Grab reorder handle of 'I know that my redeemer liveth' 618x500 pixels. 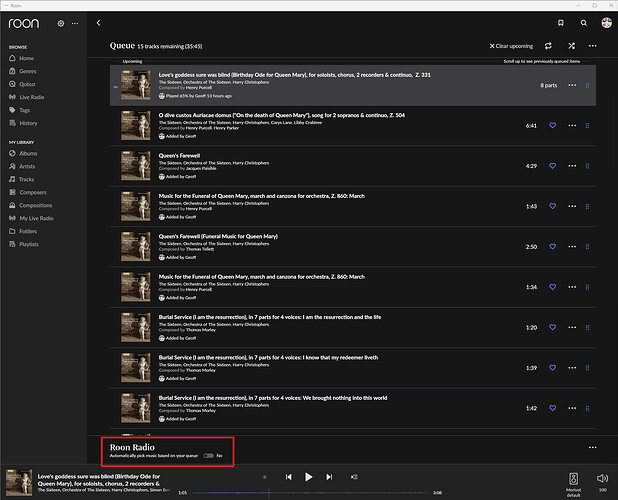(587, 368)
